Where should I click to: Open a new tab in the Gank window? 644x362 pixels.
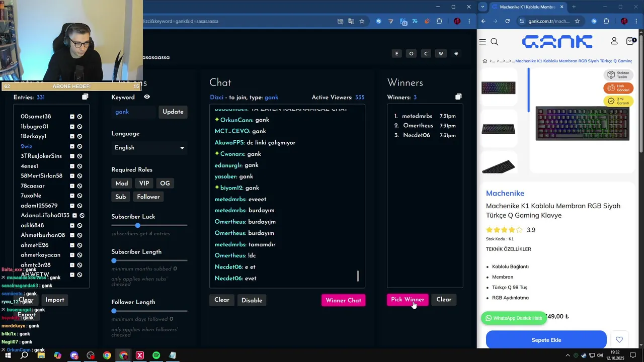574,7
